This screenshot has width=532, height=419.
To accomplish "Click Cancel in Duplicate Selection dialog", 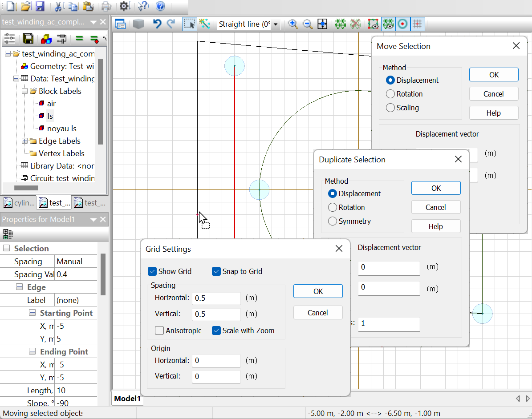I will [435, 207].
